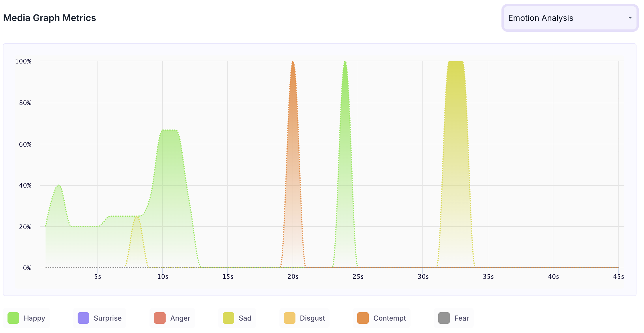This screenshot has height=333, width=644.
Task: Toggle the Disgust legend item
Action: (x=304, y=318)
